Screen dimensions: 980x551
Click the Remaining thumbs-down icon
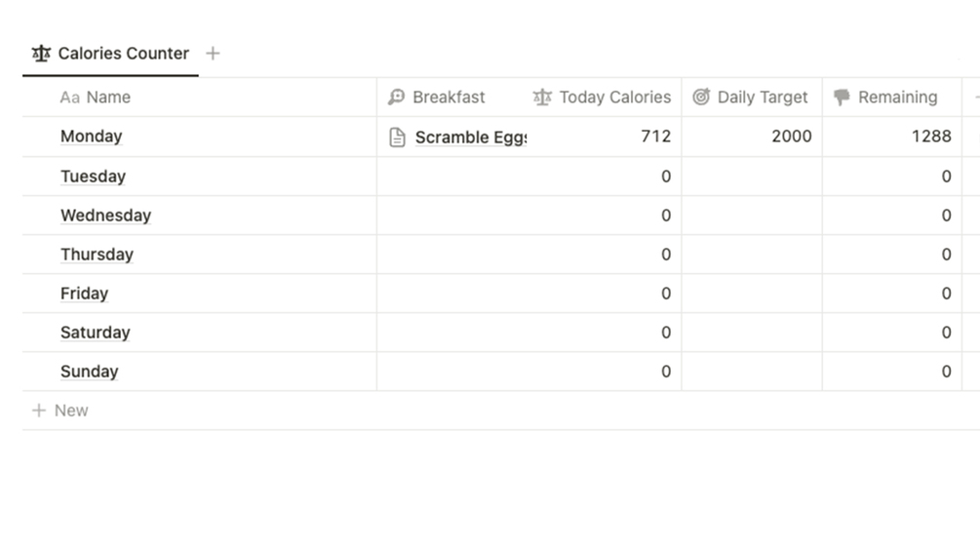[842, 98]
